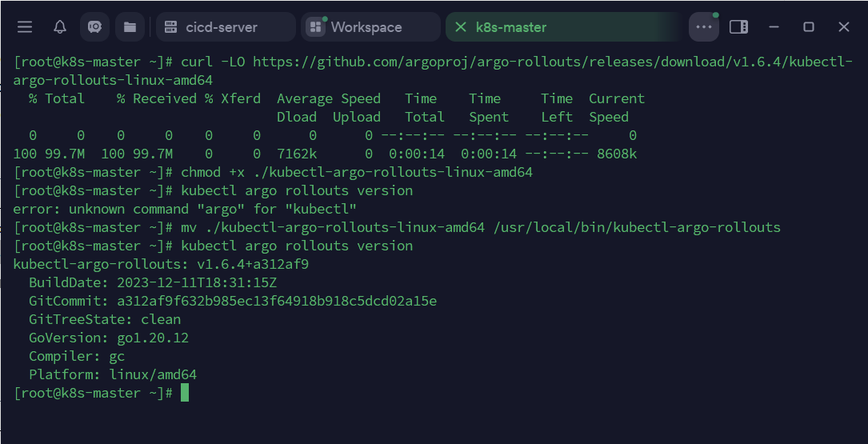The width and height of the screenshot is (868, 444).
Task: Toggle the side panel layout icon
Action: (x=739, y=27)
